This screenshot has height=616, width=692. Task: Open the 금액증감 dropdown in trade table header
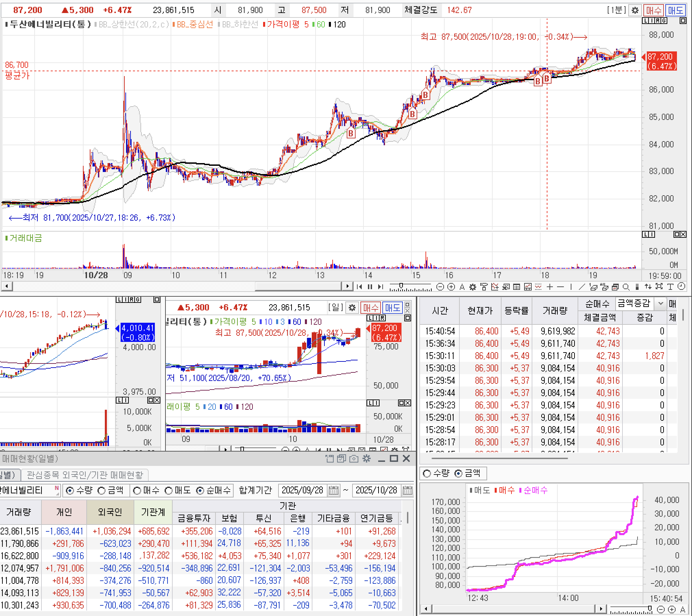[x=660, y=303]
